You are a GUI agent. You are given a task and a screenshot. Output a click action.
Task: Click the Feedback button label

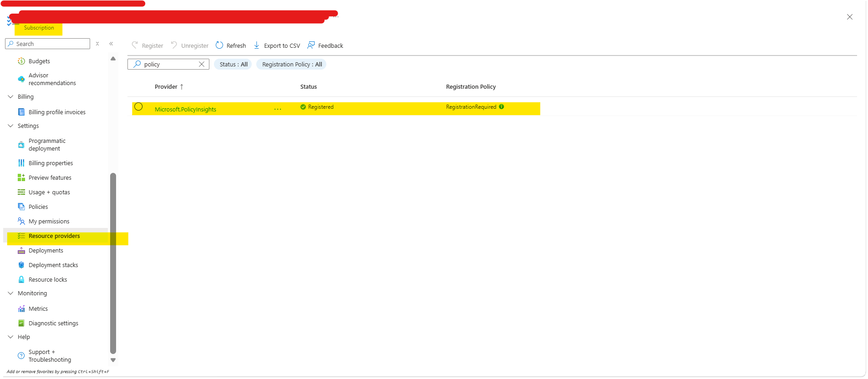point(331,45)
